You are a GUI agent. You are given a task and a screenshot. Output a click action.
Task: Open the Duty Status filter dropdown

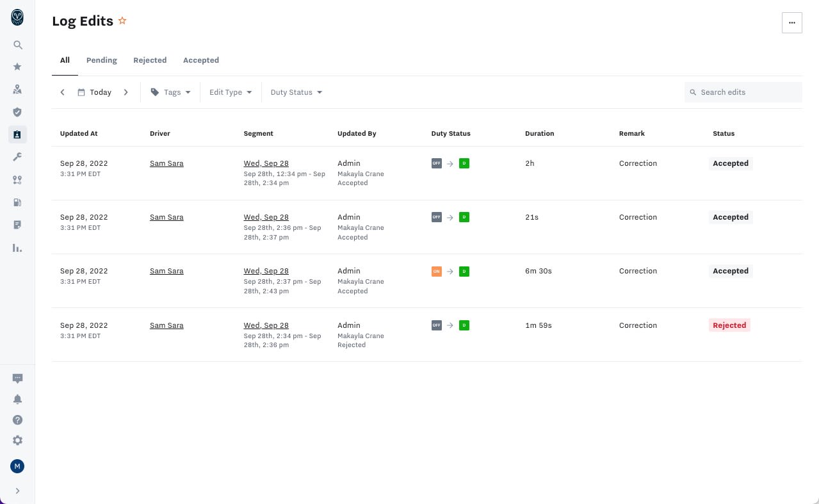296,92
